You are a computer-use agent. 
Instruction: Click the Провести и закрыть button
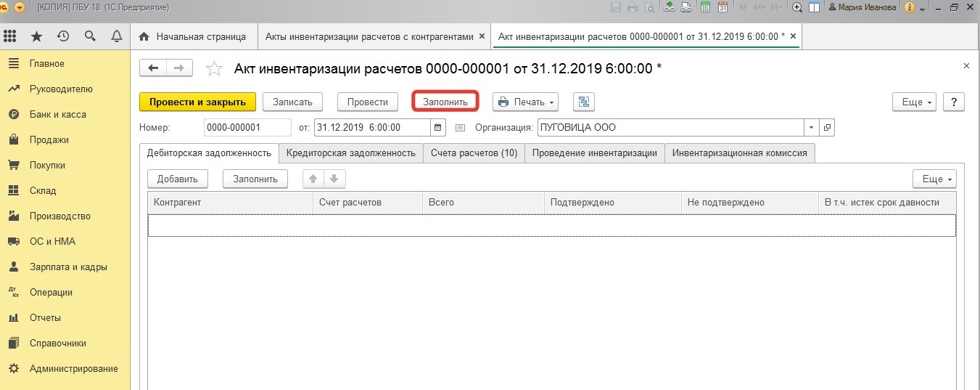[197, 102]
